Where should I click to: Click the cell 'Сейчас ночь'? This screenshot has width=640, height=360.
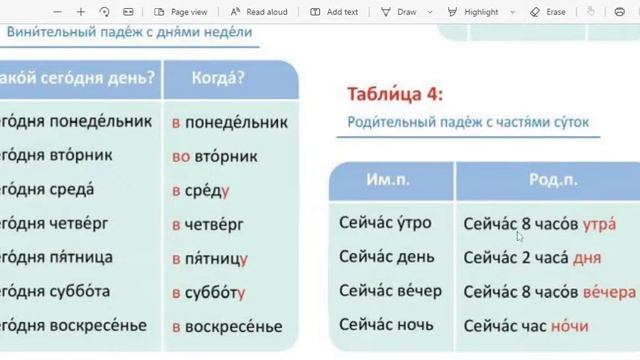tap(386, 325)
